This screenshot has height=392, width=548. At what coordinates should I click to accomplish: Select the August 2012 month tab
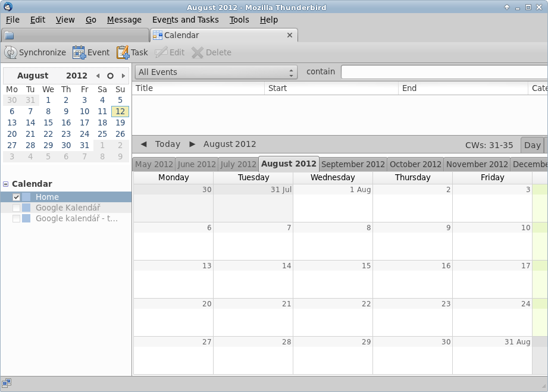click(289, 164)
